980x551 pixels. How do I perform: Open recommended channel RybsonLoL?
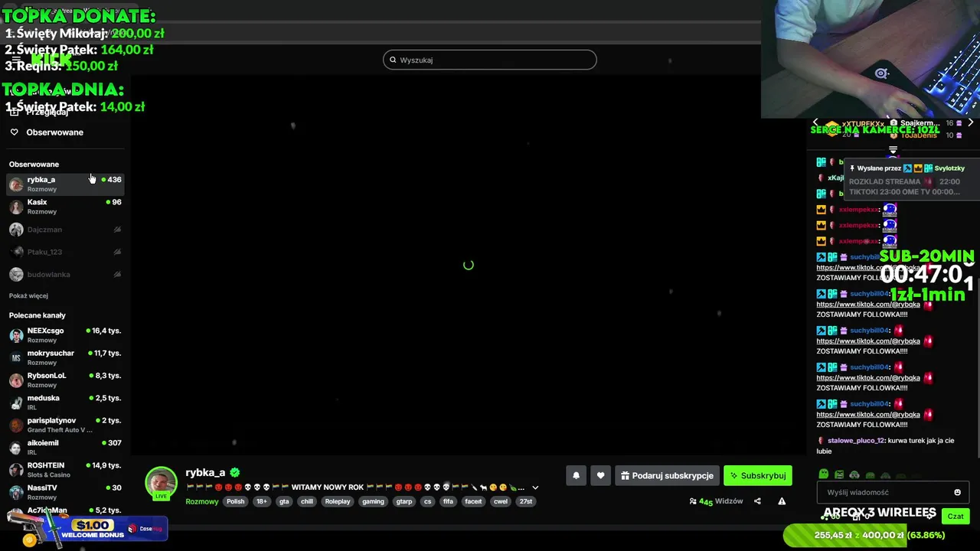coord(64,380)
